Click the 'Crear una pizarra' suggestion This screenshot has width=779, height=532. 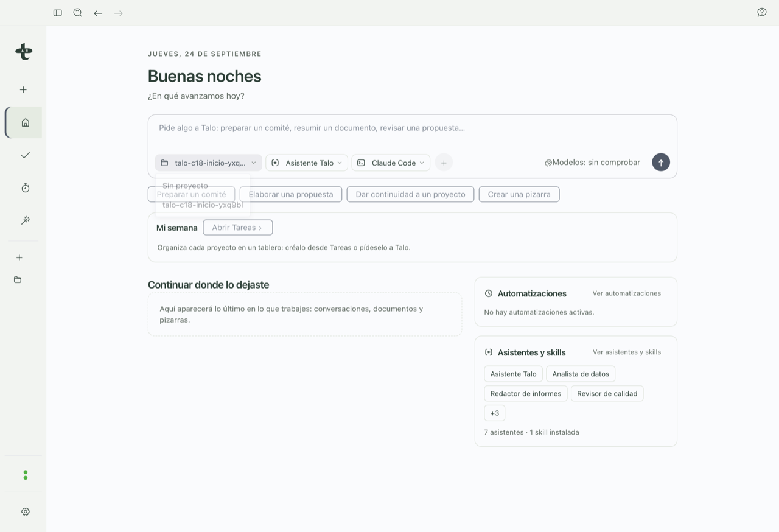tap(519, 194)
